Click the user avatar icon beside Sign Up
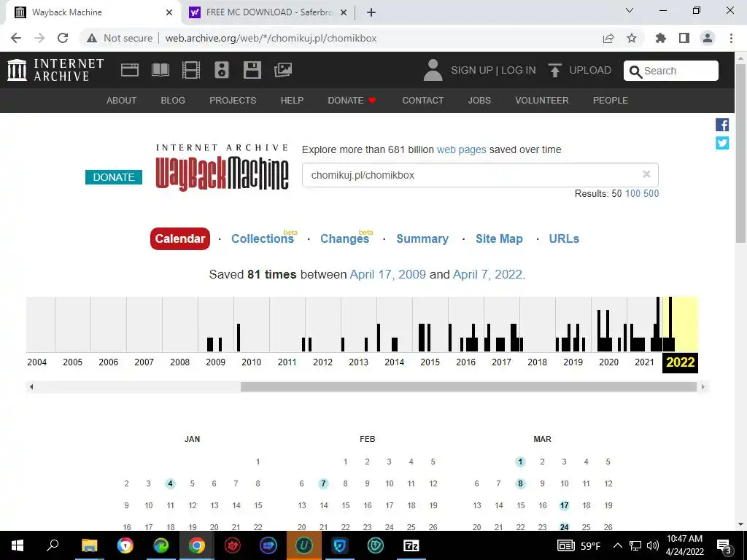Screen dimensions: 747x560 [433, 71]
